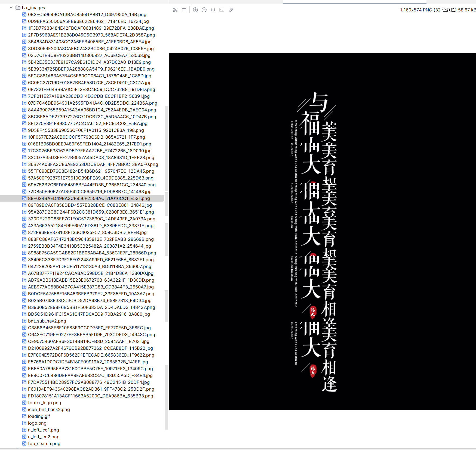Open AEB977AC58B04B7CA415E387C83_CD3844F3_2650A7.jpg
The image size is (476, 450).
pos(91,287)
